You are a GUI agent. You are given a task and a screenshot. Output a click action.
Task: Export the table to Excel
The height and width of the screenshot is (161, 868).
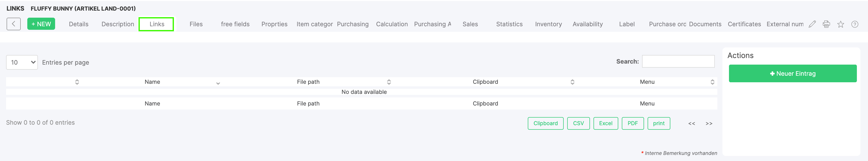click(606, 123)
